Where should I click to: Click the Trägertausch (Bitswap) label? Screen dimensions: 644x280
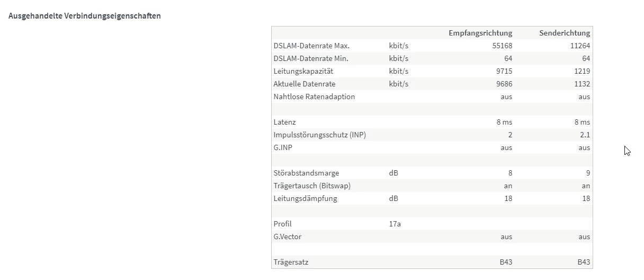(312, 186)
